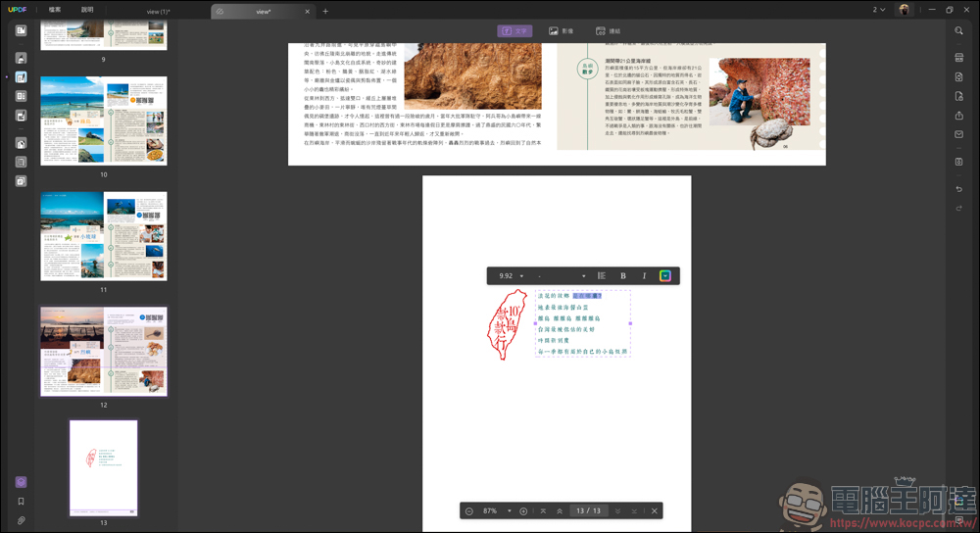This screenshot has height=533, width=980.
Task: Zoom out with the minus icon
Action: click(x=469, y=511)
